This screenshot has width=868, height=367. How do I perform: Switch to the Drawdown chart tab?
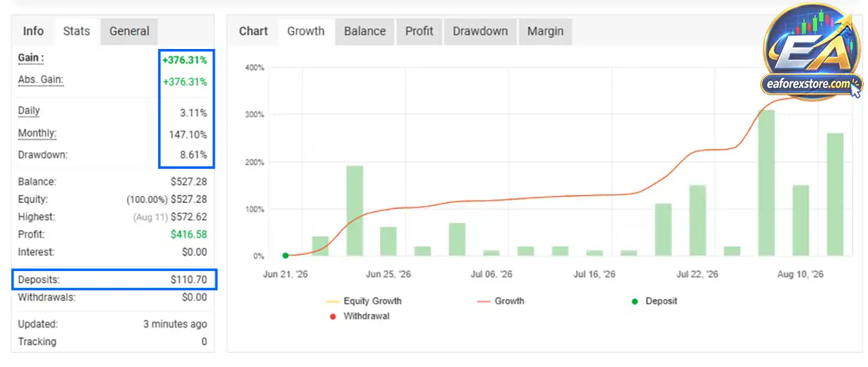(x=480, y=31)
